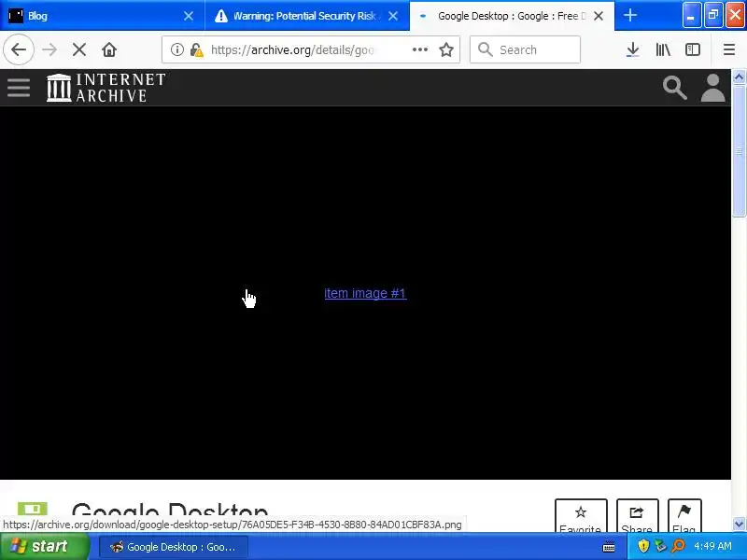The width and height of the screenshot is (747, 560).
Task: Toggle the Firefox sidebar view
Action: (x=692, y=49)
